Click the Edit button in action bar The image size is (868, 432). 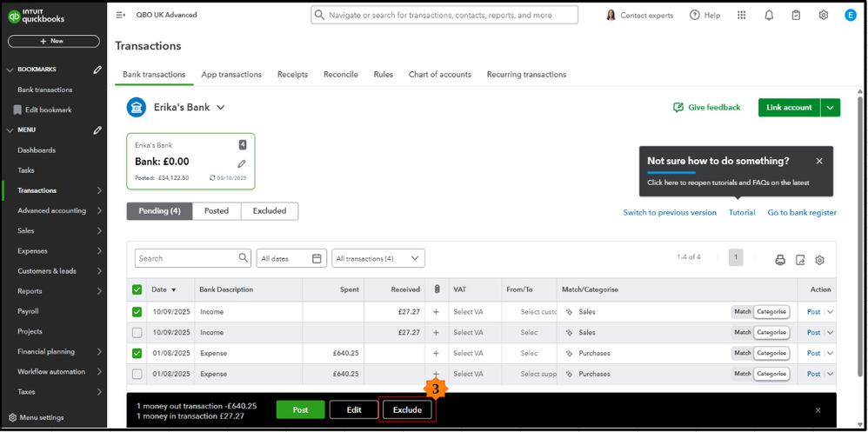(x=354, y=410)
